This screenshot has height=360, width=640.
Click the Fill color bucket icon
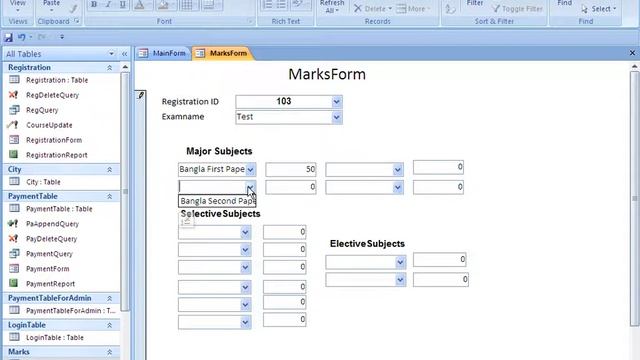163,5
